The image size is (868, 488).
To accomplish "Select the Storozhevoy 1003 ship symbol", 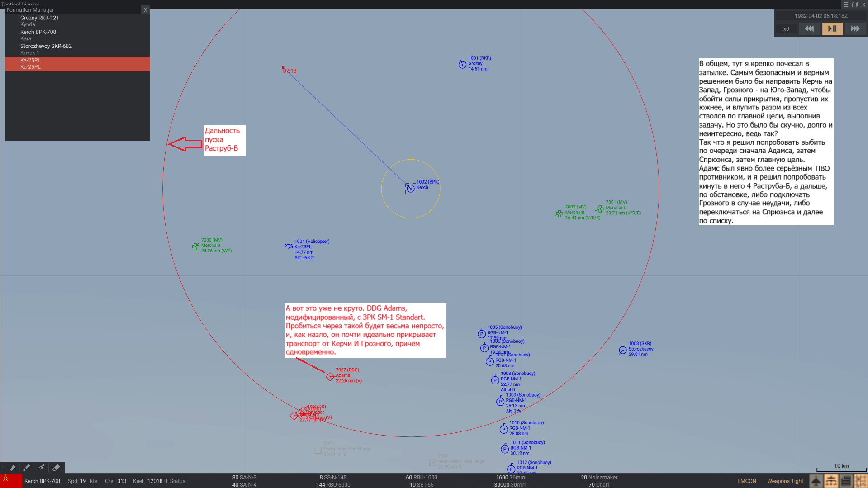I will coord(622,350).
